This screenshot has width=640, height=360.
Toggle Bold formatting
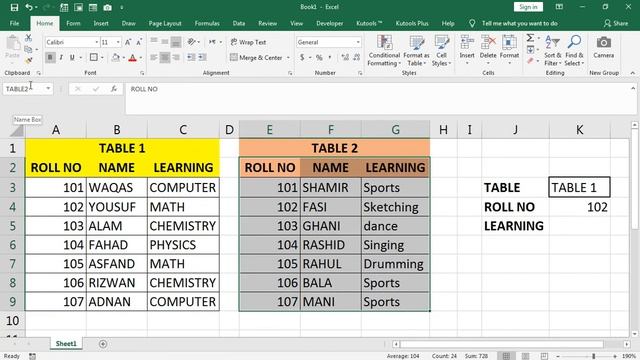(50, 58)
